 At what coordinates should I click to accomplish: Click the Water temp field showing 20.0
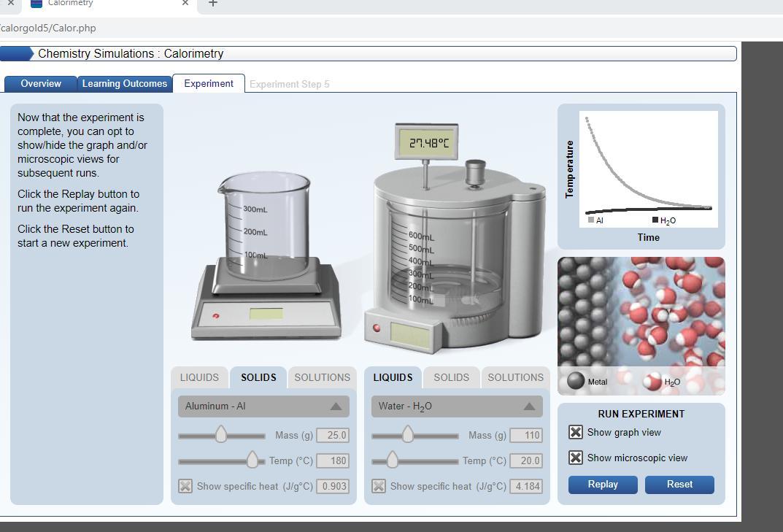tap(526, 460)
